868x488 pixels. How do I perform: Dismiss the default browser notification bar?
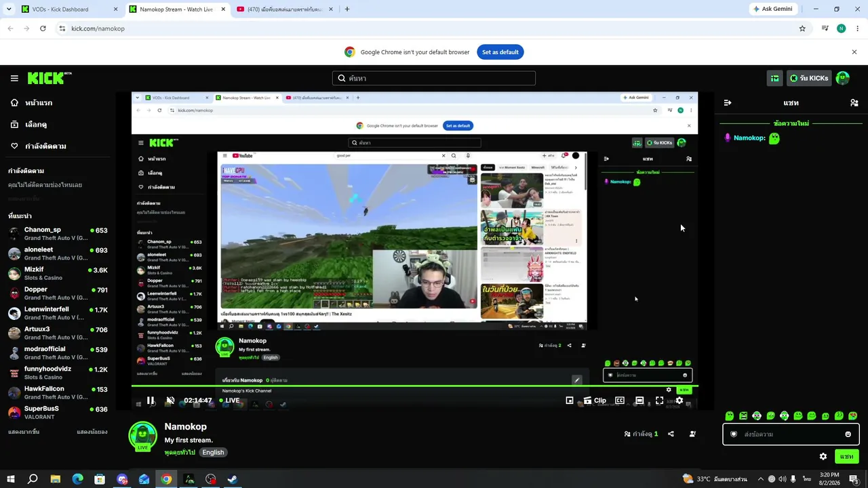tap(854, 52)
